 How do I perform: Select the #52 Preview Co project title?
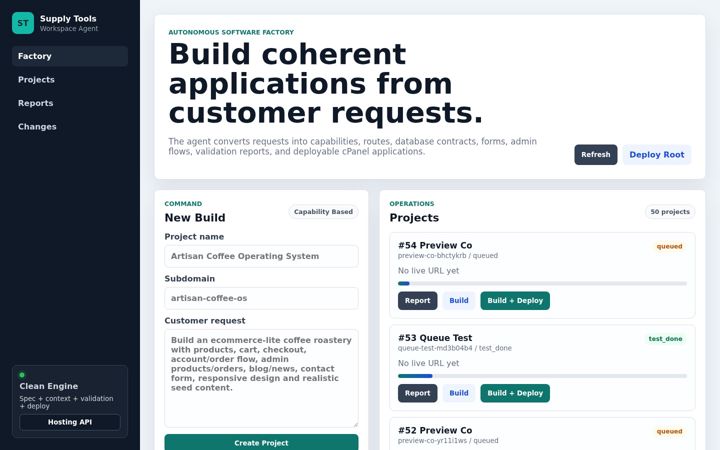click(x=435, y=430)
